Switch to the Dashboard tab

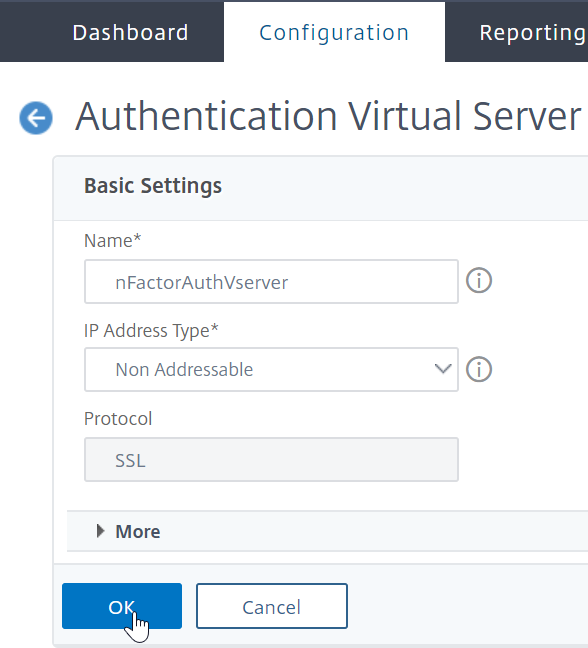(130, 32)
